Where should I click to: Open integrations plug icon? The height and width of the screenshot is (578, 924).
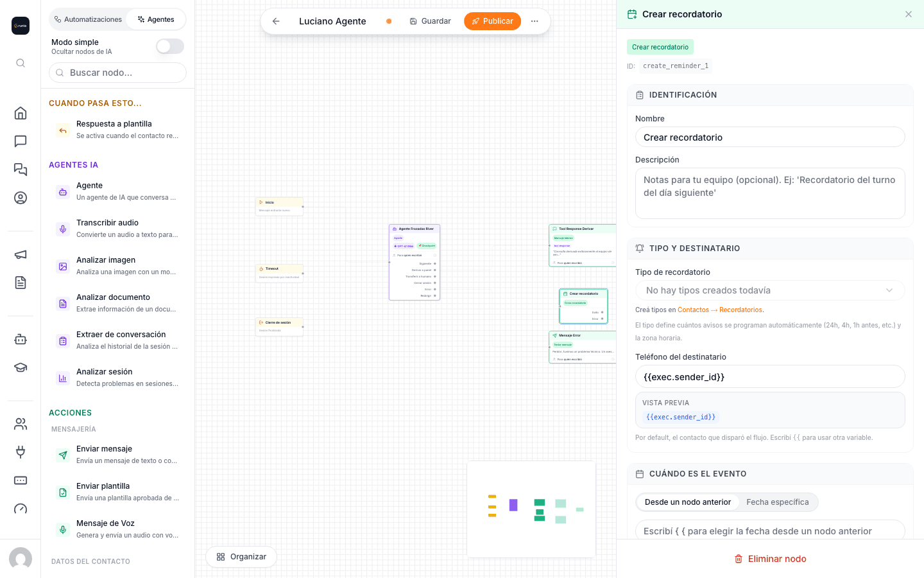21,452
